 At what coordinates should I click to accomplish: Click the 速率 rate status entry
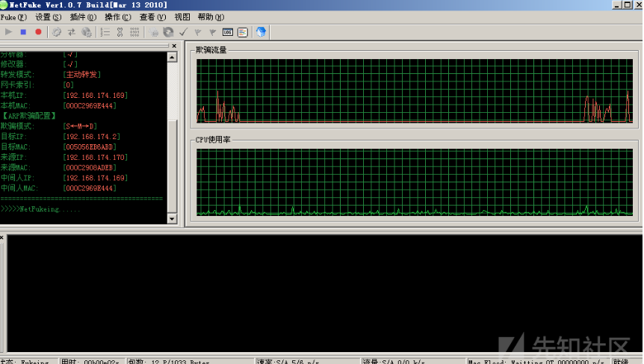(307, 361)
